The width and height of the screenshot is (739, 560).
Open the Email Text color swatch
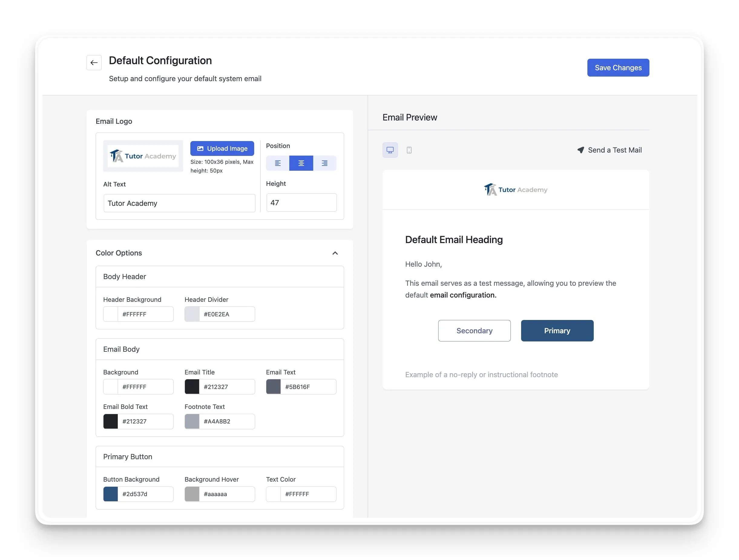click(273, 387)
